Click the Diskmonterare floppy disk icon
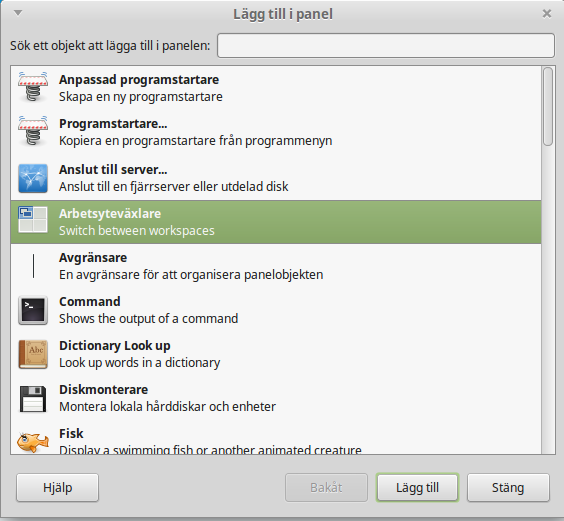Screen dimensions: 564x521 (x=33, y=399)
